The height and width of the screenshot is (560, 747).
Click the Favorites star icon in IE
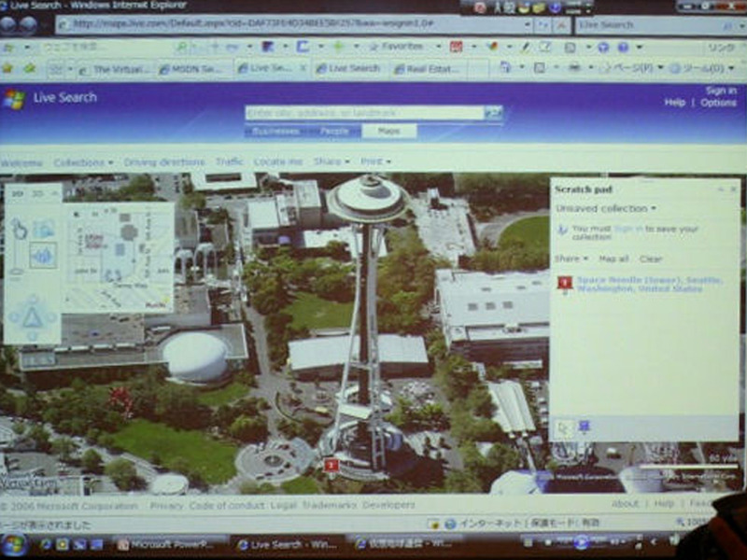[7, 68]
